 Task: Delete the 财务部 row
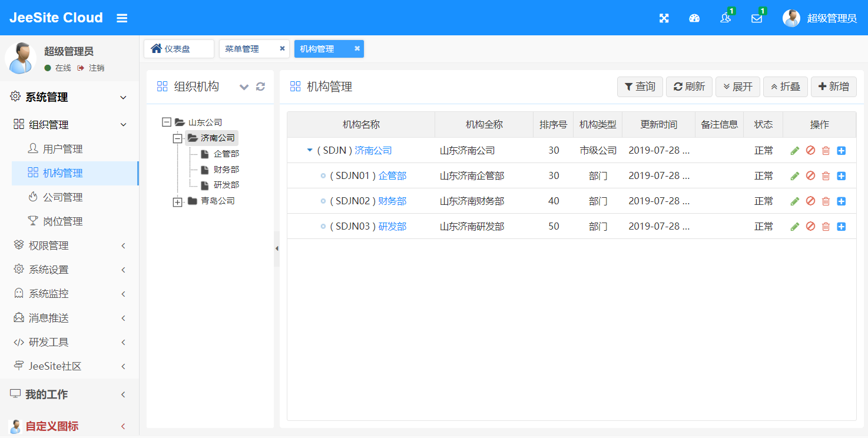[826, 201]
